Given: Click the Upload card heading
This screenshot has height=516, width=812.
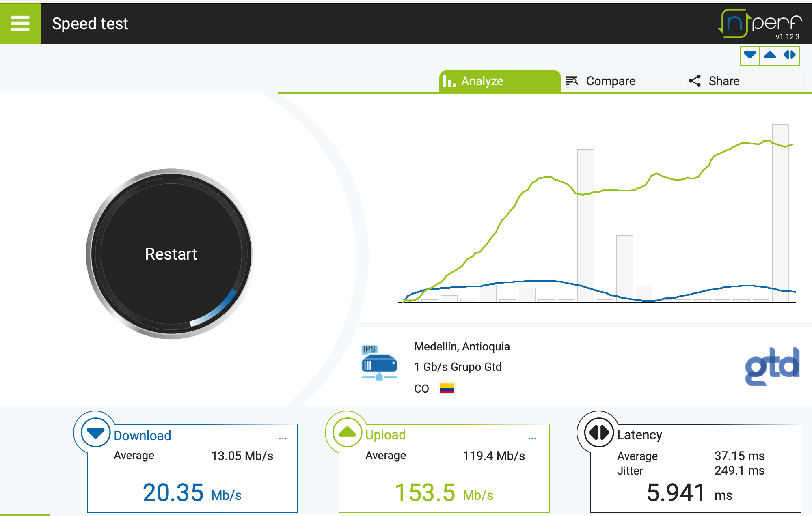Looking at the screenshot, I should tap(385, 435).
